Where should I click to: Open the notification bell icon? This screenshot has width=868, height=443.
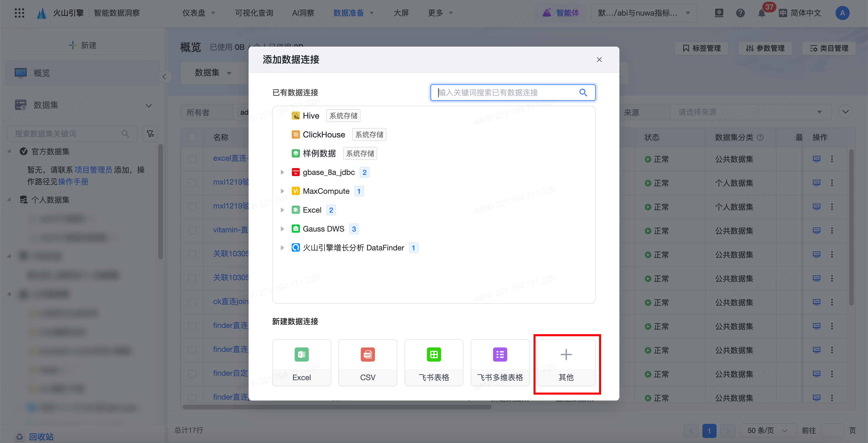(x=761, y=13)
